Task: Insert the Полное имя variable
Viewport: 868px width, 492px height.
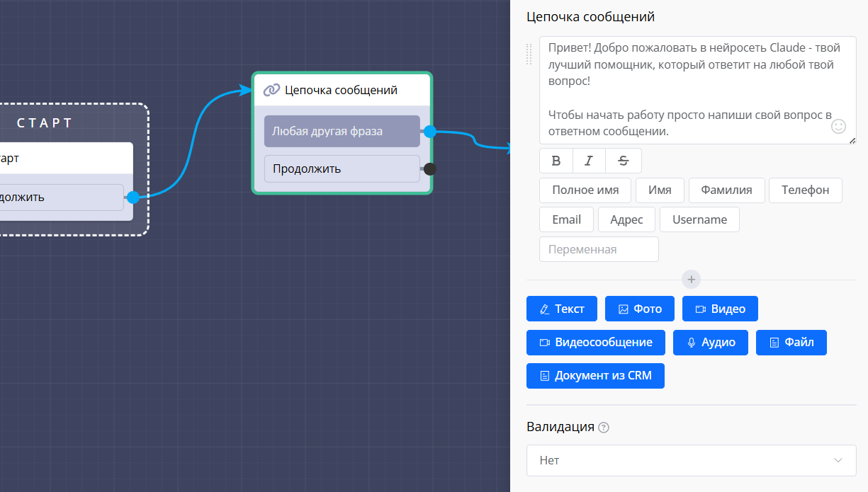Action: [585, 190]
